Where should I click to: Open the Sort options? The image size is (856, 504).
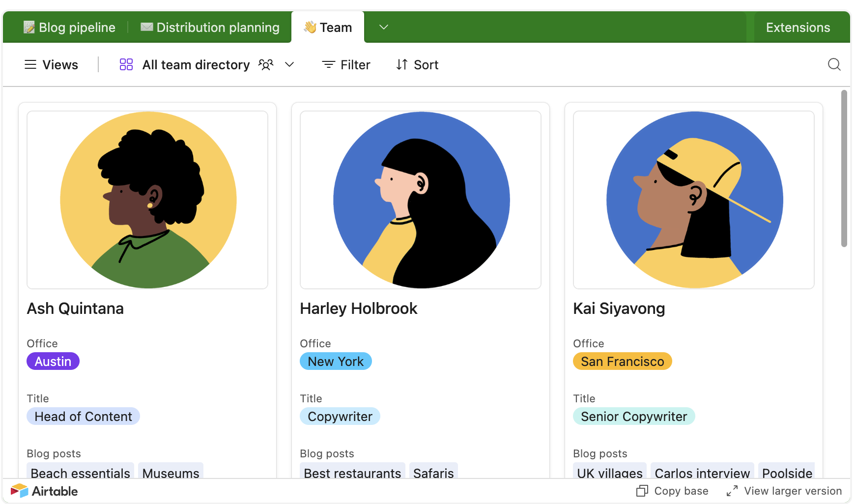click(417, 64)
